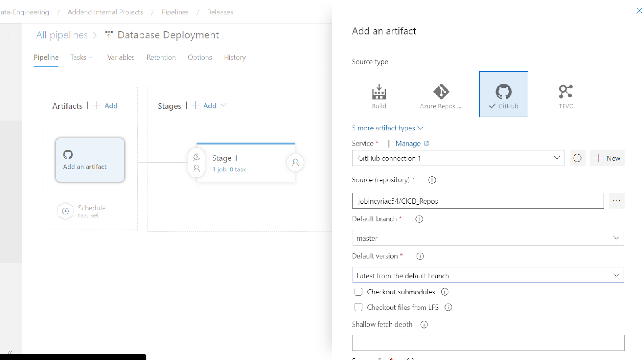This screenshot has height=360, width=644.
Task: Enable Checkout submodules checkbox
Action: pos(358,292)
